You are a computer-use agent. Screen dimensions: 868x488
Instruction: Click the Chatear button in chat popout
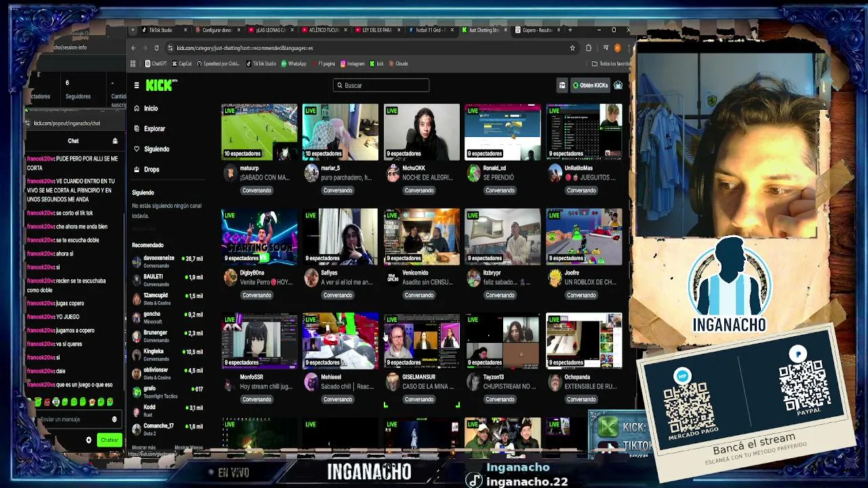click(x=109, y=441)
